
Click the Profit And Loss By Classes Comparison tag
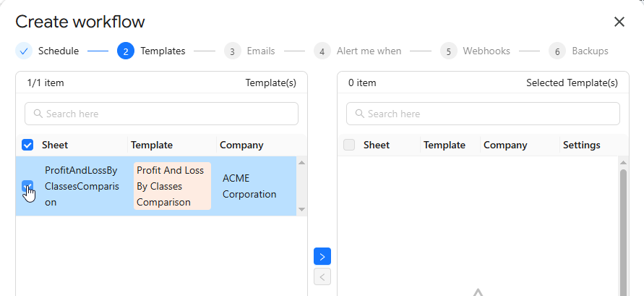coord(172,186)
